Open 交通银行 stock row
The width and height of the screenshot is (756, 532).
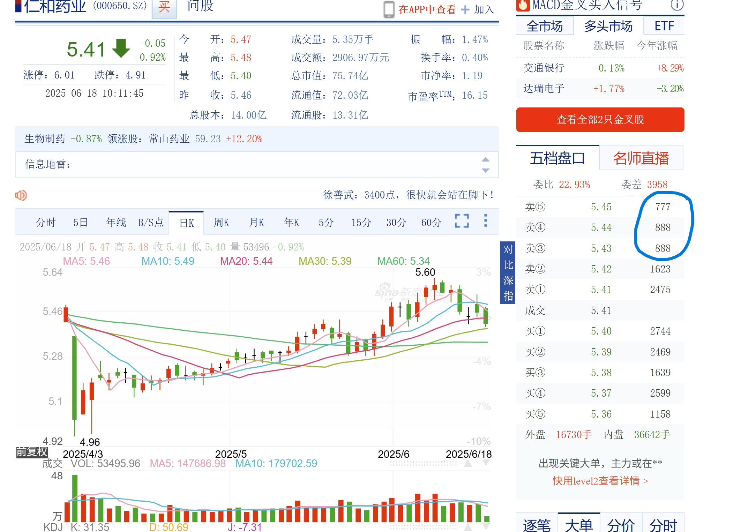tap(600, 68)
